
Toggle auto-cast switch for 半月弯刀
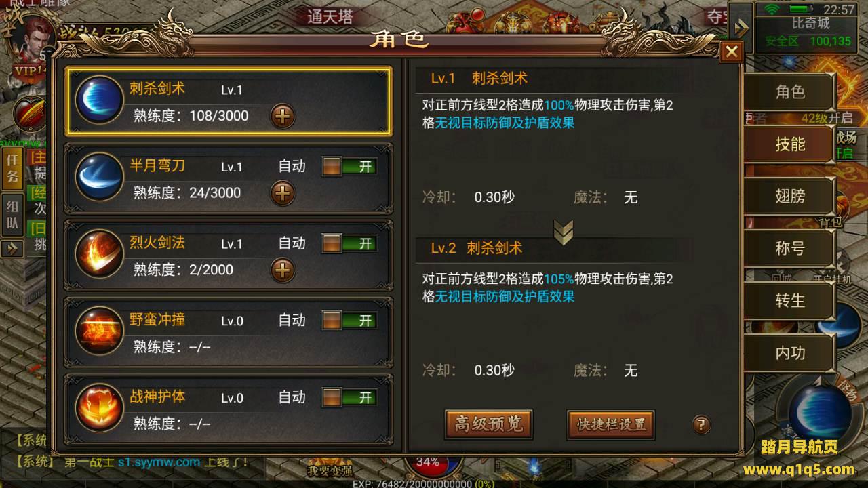349,167
